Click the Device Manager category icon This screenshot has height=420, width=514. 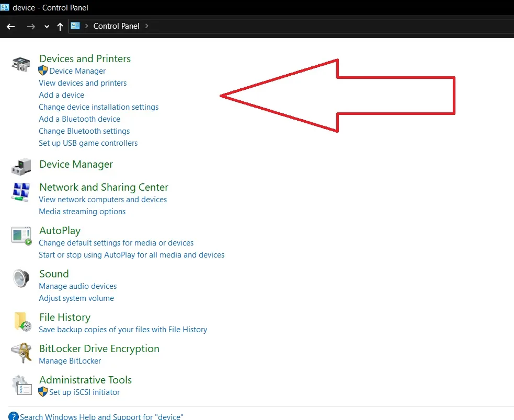click(x=21, y=166)
